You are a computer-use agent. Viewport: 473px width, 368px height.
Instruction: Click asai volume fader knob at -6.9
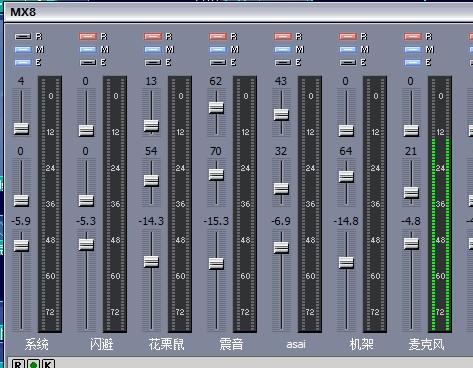point(281,248)
